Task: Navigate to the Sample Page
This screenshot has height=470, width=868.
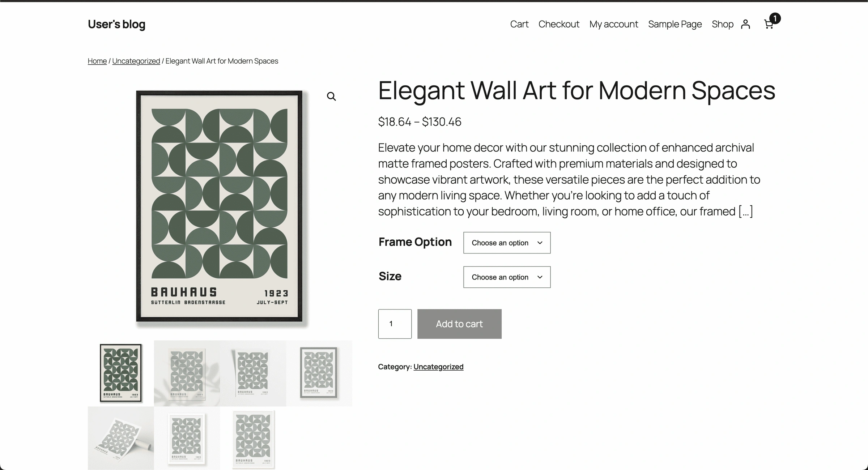Action: click(x=675, y=24)
